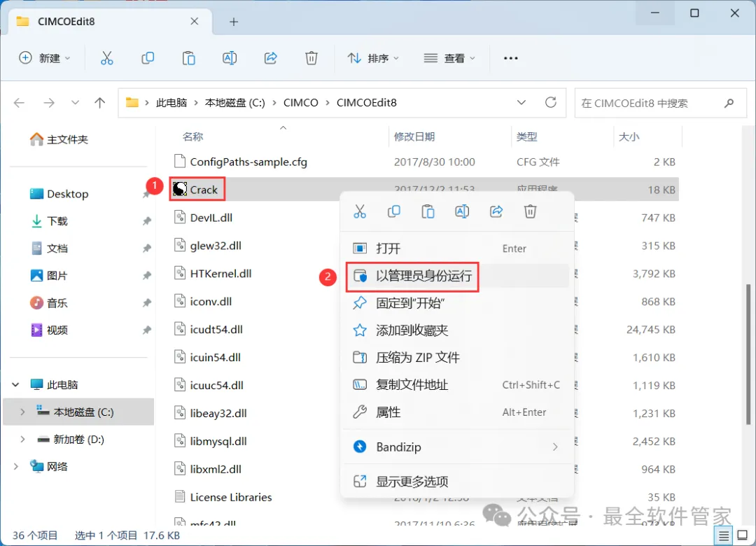Choose 添加到收藏夹 from the context menu

tap(457, 330)
